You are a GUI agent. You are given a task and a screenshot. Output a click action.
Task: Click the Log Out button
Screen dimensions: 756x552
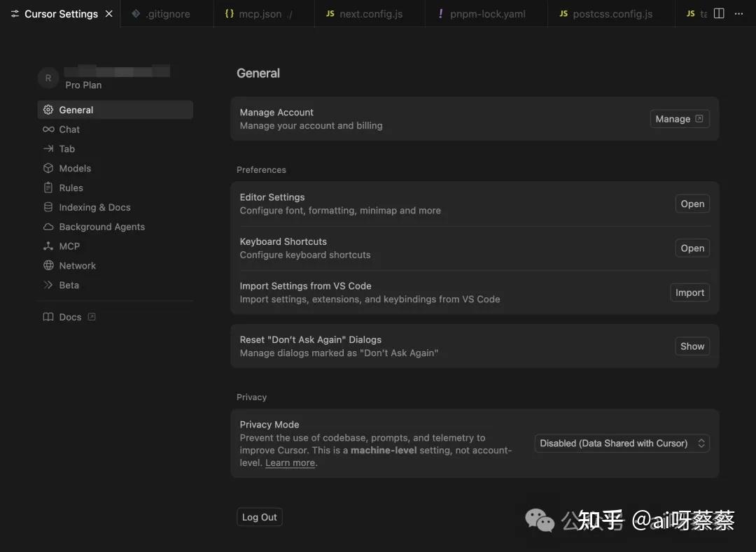pyautogui.click(x=259, y=516)
